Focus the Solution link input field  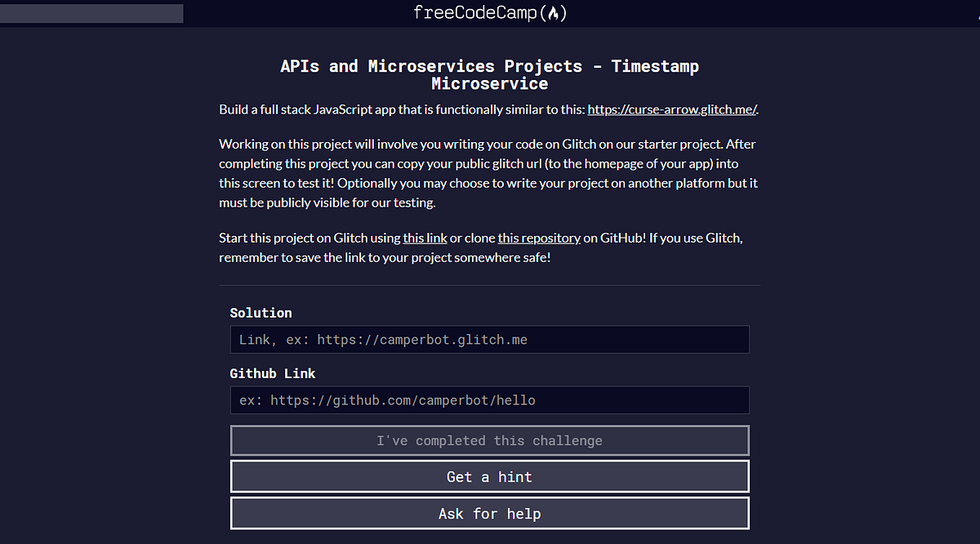click(489, 339)
